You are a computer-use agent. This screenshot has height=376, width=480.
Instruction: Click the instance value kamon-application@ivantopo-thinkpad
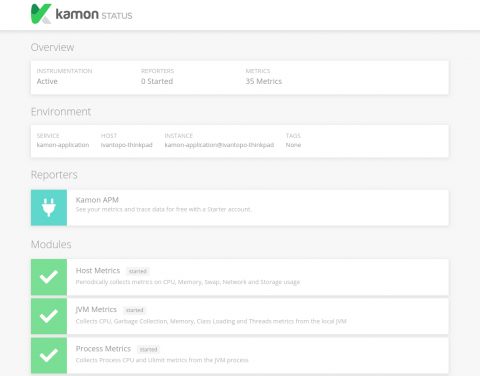[219, 145]
